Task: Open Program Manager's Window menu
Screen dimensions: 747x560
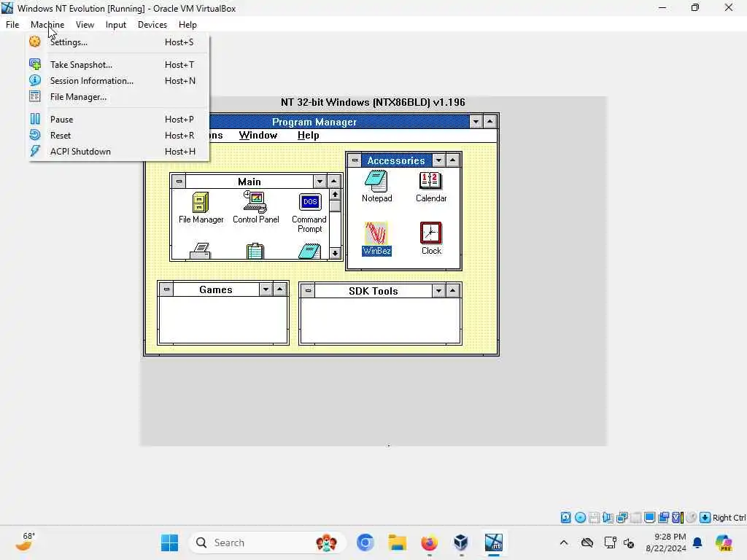Action: click(258, 135)
